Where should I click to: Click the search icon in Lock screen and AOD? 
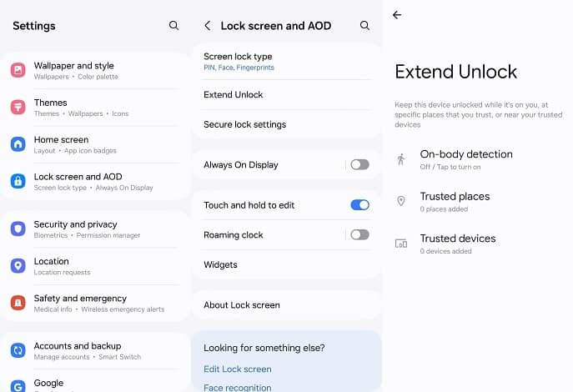click(364, 26)
